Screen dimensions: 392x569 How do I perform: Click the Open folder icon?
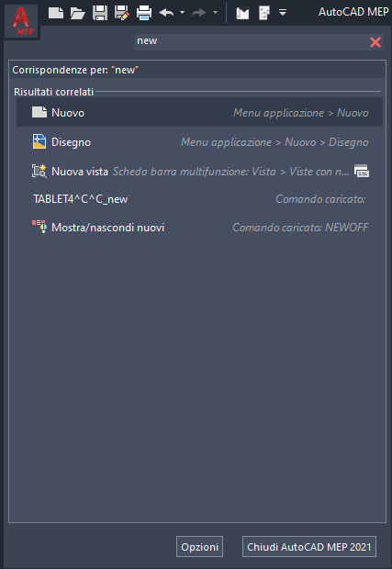(x=78, y=14)
